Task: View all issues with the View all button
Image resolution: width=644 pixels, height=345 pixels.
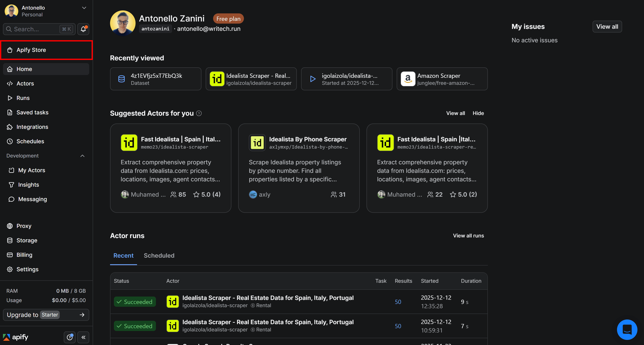Action: (x=607, y=27)
